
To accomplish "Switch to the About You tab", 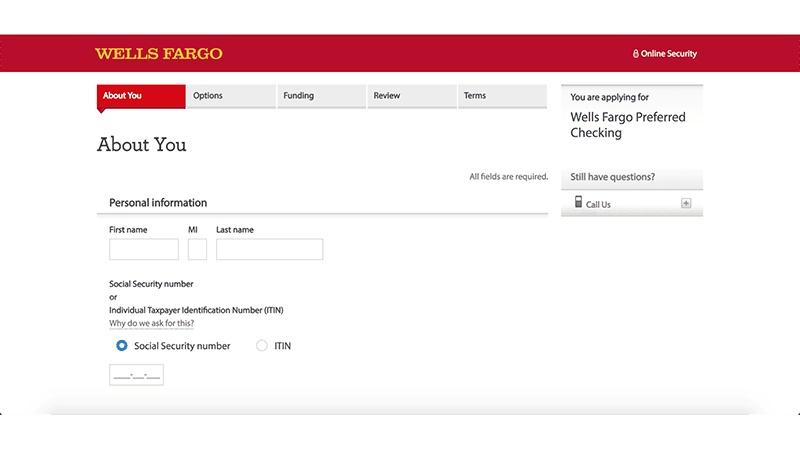I will tap(141, 96).
